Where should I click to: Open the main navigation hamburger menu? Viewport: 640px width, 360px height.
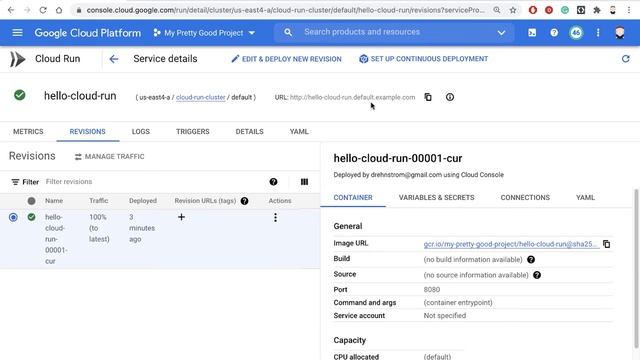pyautogui.click(x=17, y=32)
